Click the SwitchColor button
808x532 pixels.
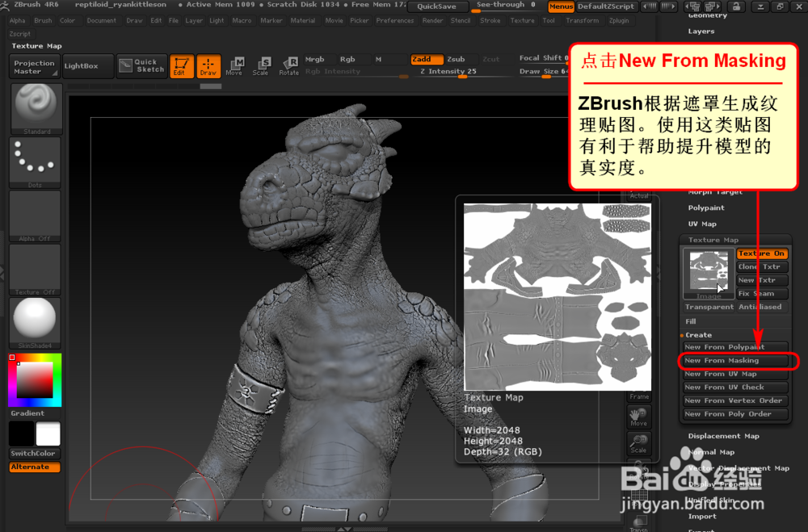tap(35, 454)
